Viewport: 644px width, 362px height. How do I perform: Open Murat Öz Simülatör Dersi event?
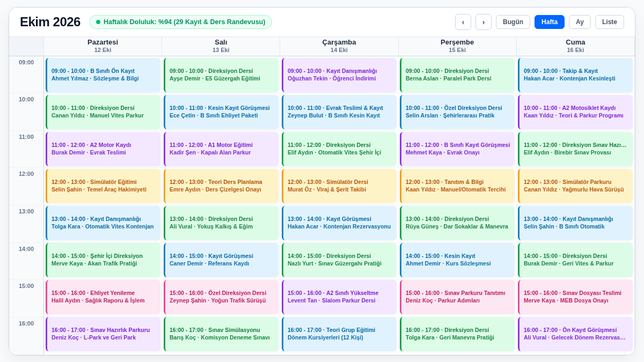339,186
